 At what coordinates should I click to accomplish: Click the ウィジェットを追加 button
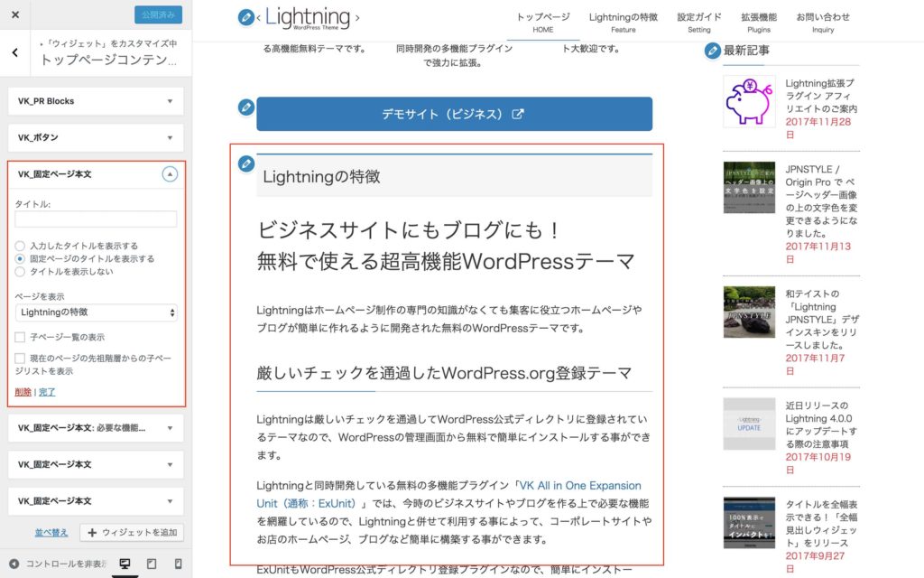tap(132, 533)
